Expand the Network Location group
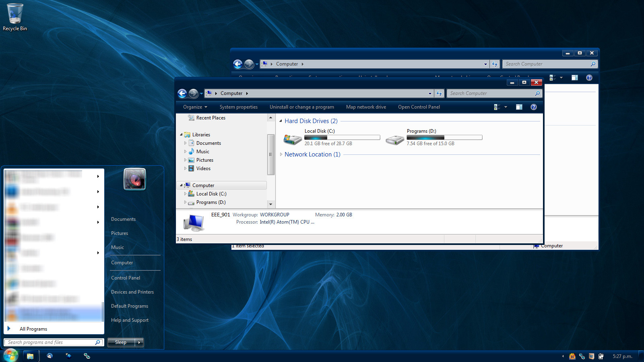 (x=281, y=154)
